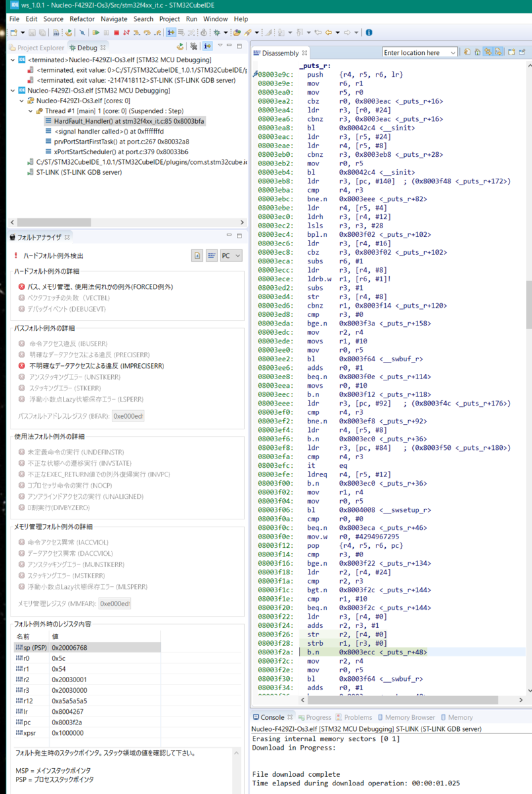This screenshot has width=532, height=794.
Task: Click the Forward navigation arrow in the toolbar
Action: click(347, 32)
